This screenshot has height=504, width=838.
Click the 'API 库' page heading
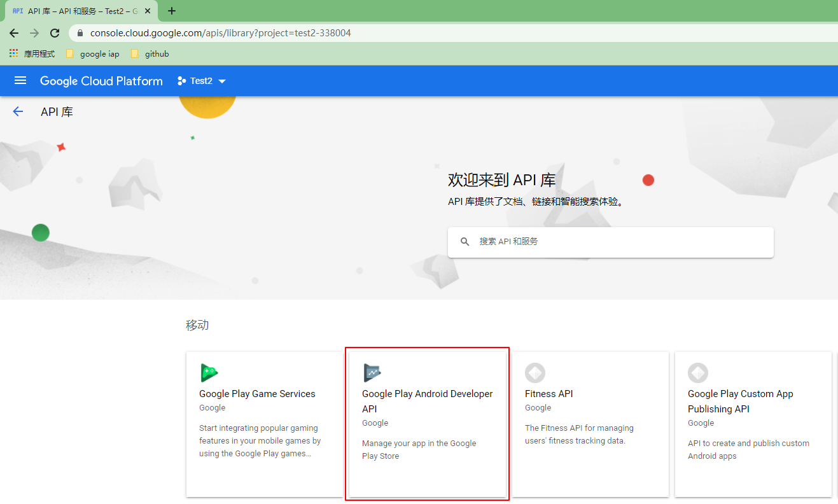pyautogui.click(x=57, y=112)
